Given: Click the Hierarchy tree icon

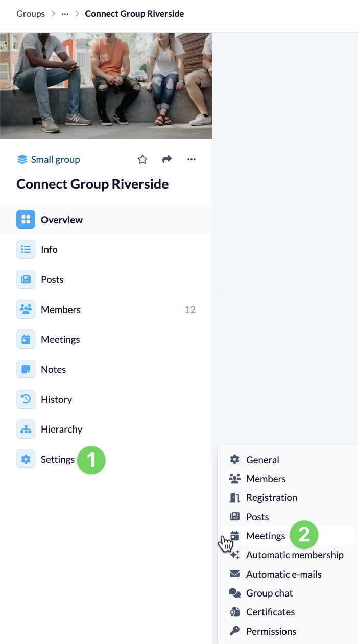Looking at the screenshot, I should click(x=26, y=429).
